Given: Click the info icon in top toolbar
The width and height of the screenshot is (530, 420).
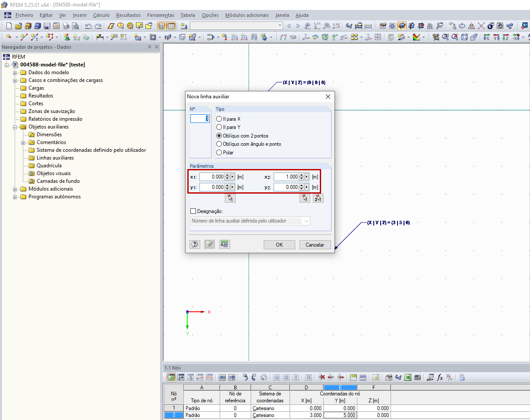Looking at the screenshot, I should (490, 26).
